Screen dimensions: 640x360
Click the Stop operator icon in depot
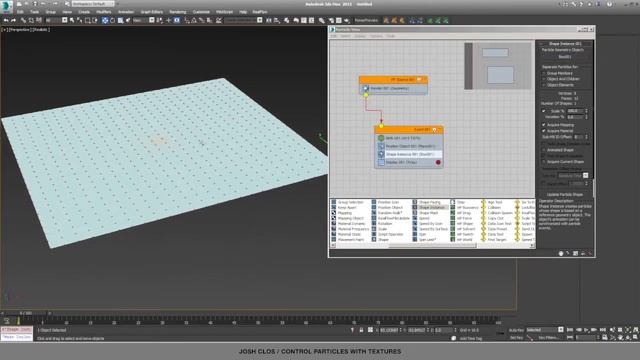pos(453,202)
